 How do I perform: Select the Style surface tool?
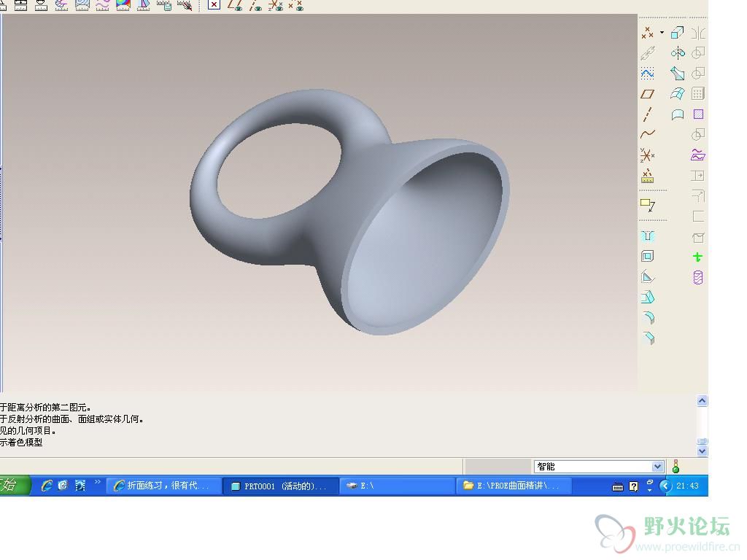[678, 114]
